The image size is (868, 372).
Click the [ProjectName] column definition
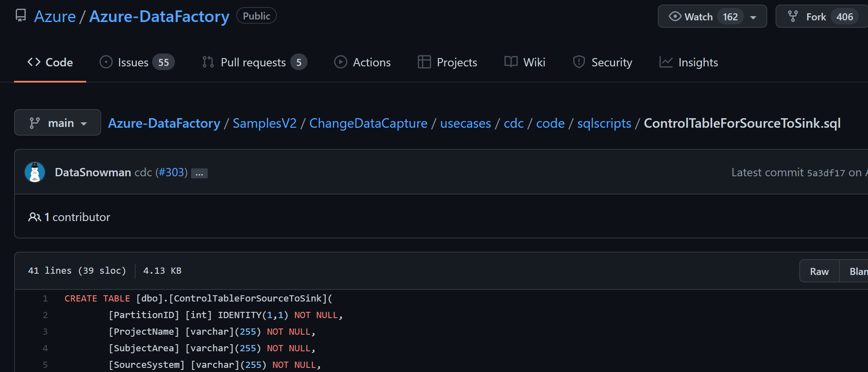click(212, 332)
